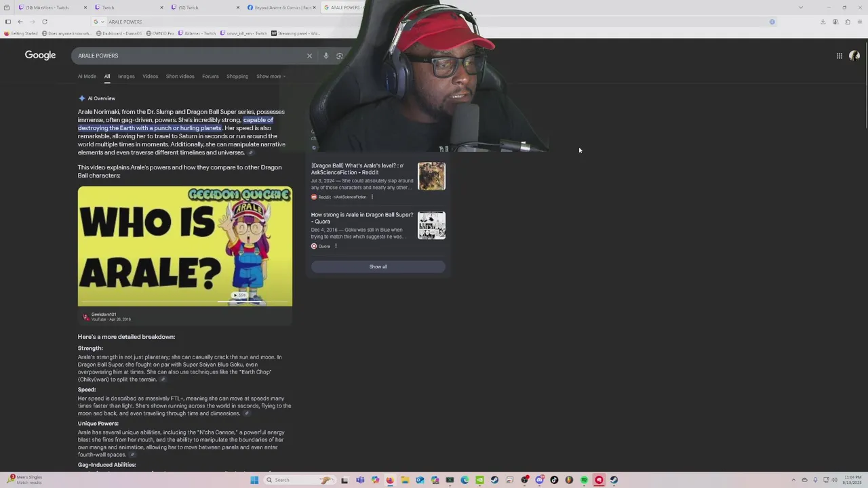Open Discord from the taskbar
868x488 pixels.
[539, 480]
